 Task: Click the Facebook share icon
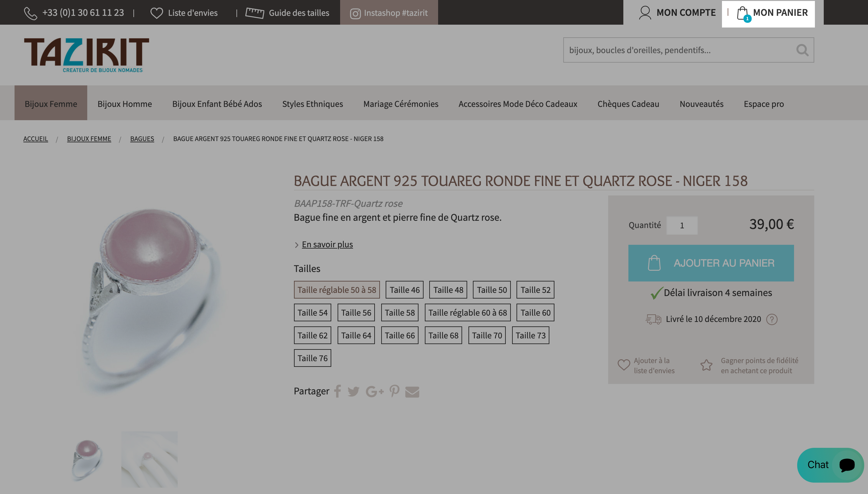click(337, 391)
